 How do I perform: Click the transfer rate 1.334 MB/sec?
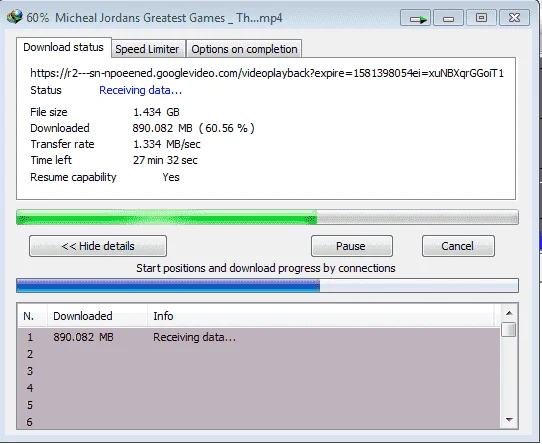tap(167, 144)
